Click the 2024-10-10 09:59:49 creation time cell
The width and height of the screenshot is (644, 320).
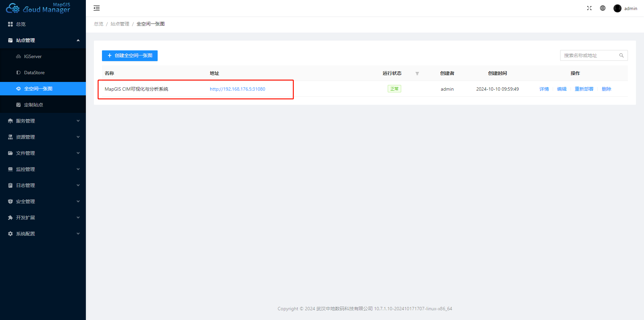497,89
